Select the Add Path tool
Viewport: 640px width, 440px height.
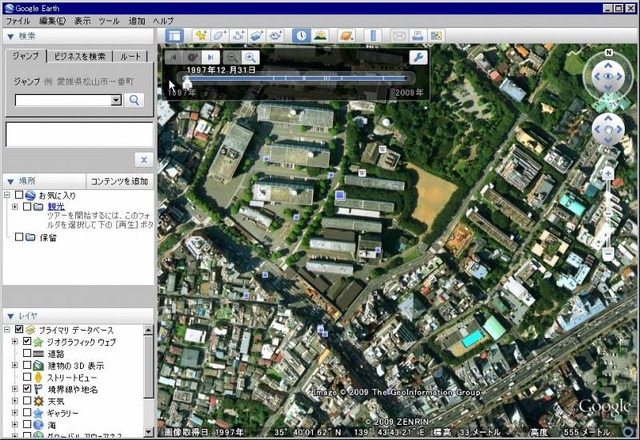tap(238, 36)
